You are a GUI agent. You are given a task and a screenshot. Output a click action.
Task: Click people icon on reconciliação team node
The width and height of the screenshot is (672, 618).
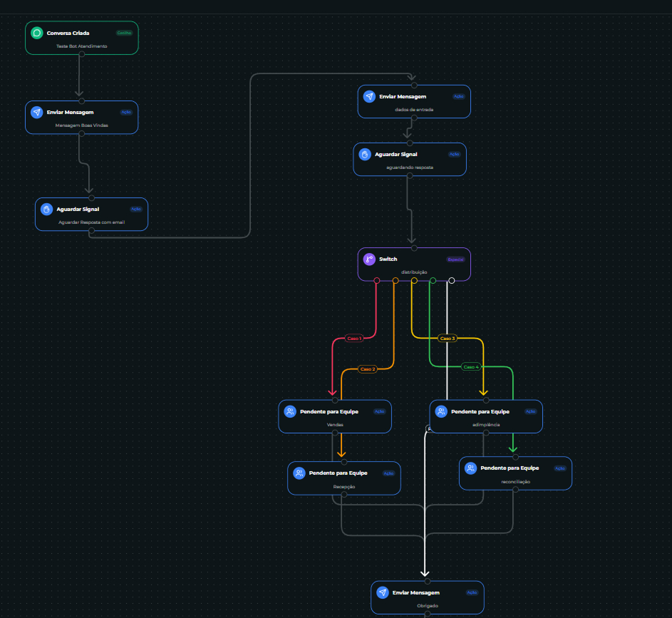(x=470, y=468)
